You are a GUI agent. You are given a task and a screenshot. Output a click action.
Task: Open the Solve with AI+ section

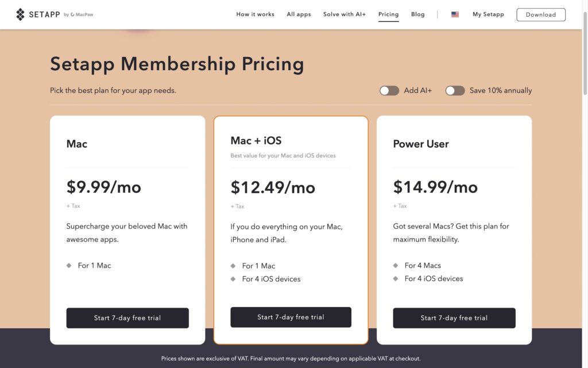[x=344, y=14]
